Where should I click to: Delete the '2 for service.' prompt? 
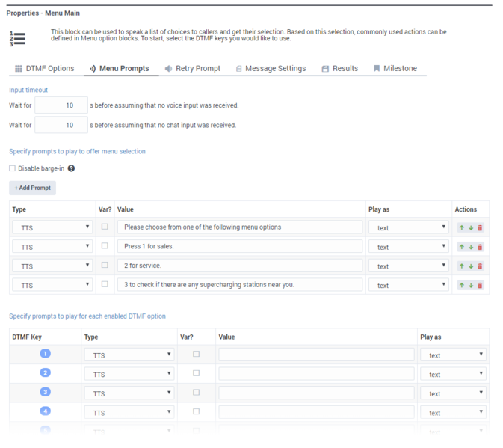coord(480,266)
